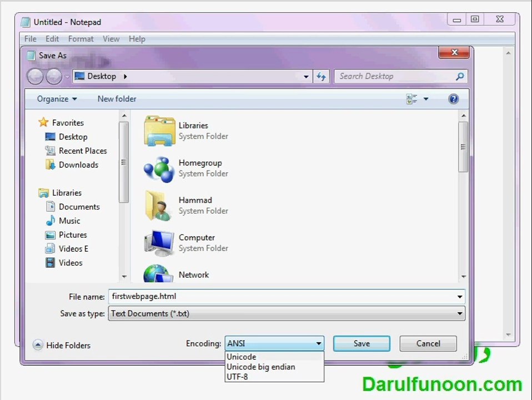This screenshot has height=400, width=532.
Task: Click the Favorites star icon
Action: [x=43, y=122]
